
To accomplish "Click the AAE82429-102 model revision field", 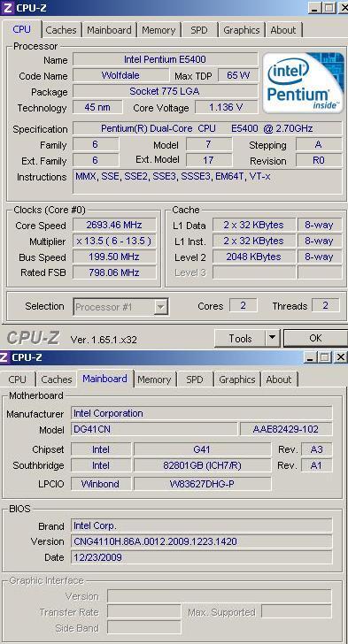I will click(286, 429).
